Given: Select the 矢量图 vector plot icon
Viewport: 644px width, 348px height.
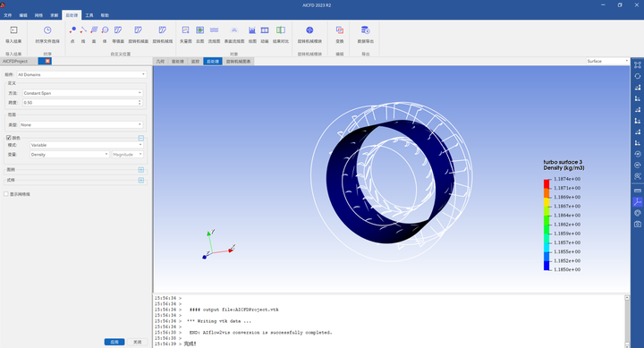Looking at the screenshot, I should [x=186, y=30].
